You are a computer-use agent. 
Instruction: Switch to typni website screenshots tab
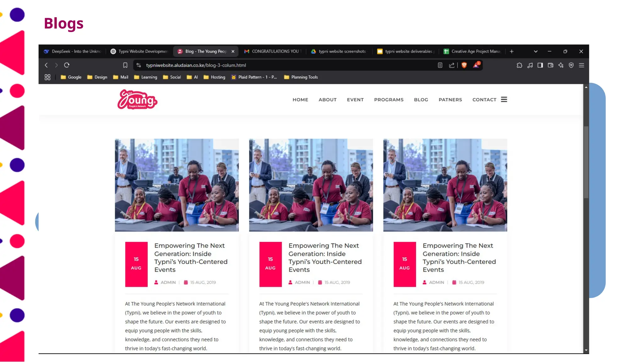(x=339, y=51)
